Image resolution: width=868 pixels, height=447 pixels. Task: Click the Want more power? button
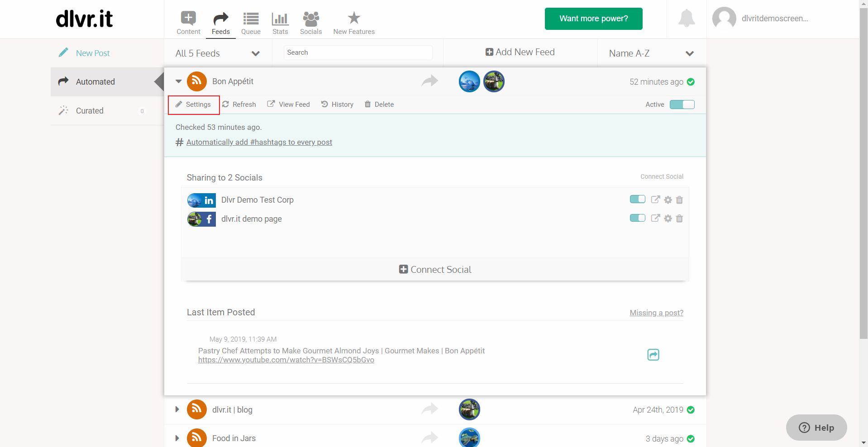tap(593, 19)
